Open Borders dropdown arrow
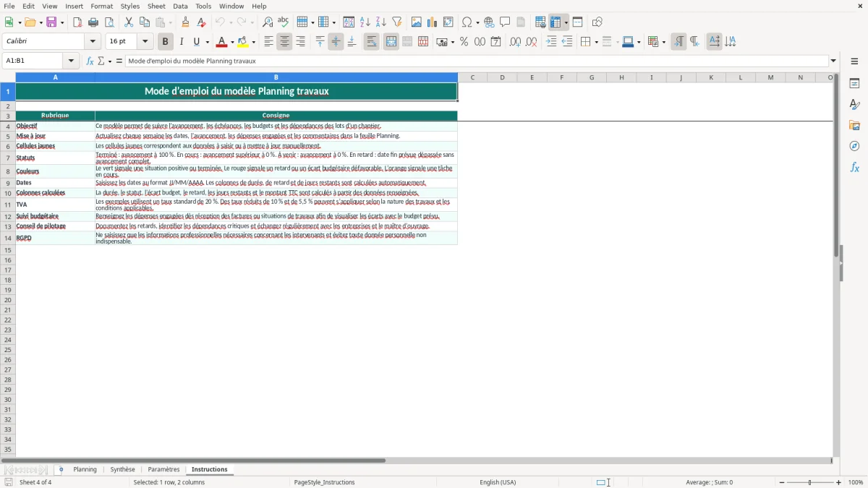Viewport: 868px width, 488px height. pos(595,42)
